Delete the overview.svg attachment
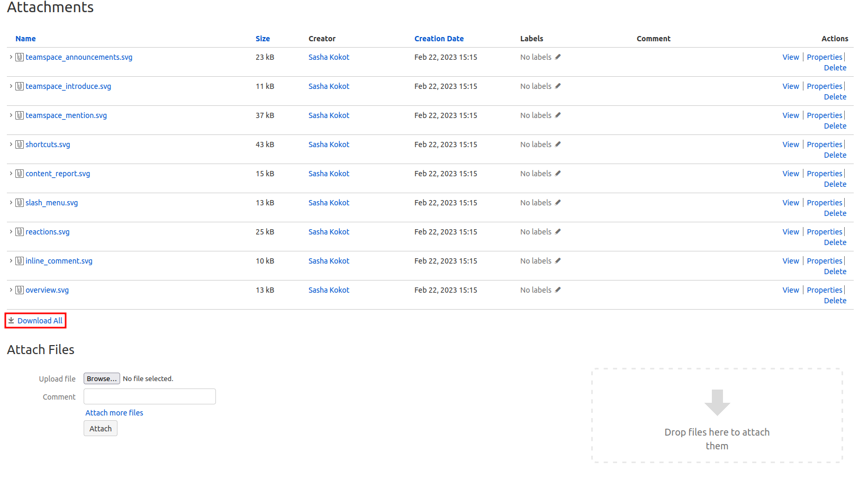Viewport: 868px width, 479px height. (835, 301)
